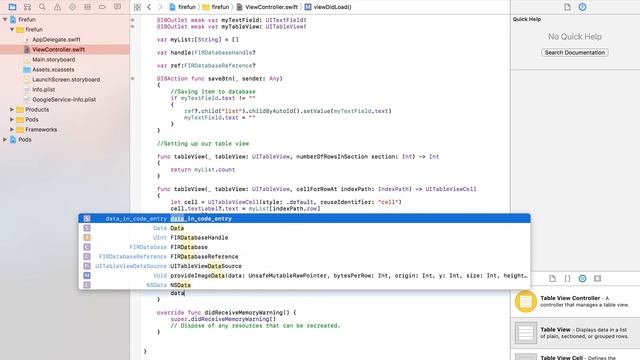Click the related items grid icon
The height and width of the screenshot is (360, 640).
pyautogui.click(x=137, y=7)
